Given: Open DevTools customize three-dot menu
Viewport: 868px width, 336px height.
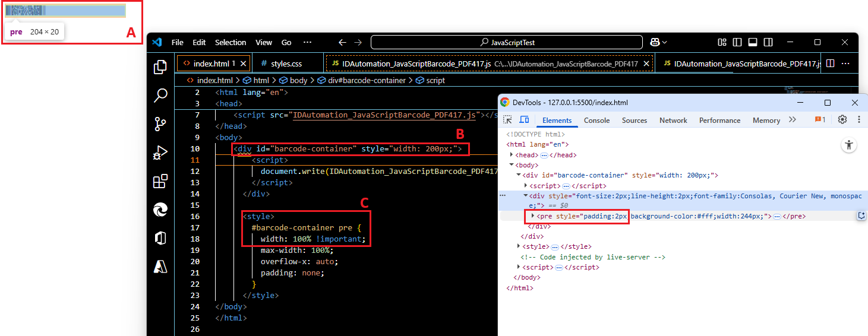Looking at the screenshot, I should (x=859, y=119).
